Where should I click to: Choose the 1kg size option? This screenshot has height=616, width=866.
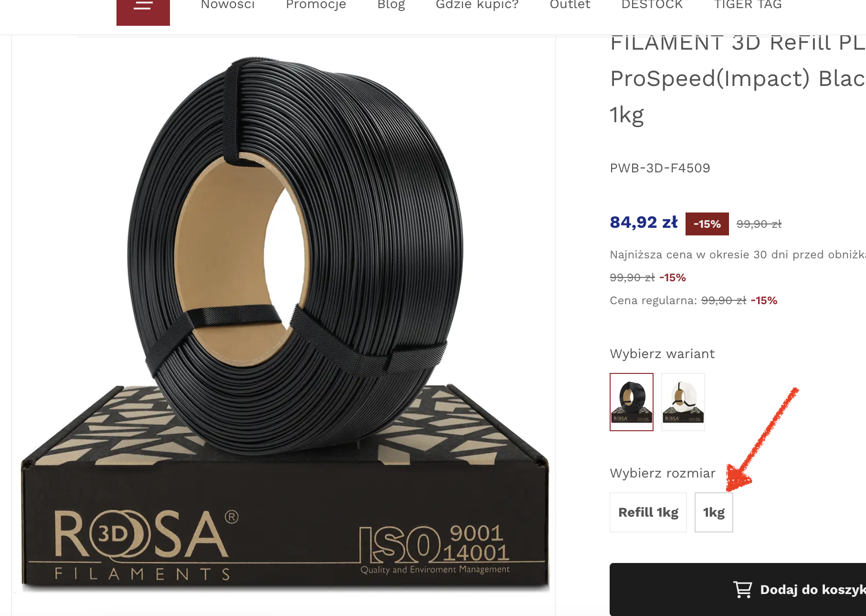point(714,512)
